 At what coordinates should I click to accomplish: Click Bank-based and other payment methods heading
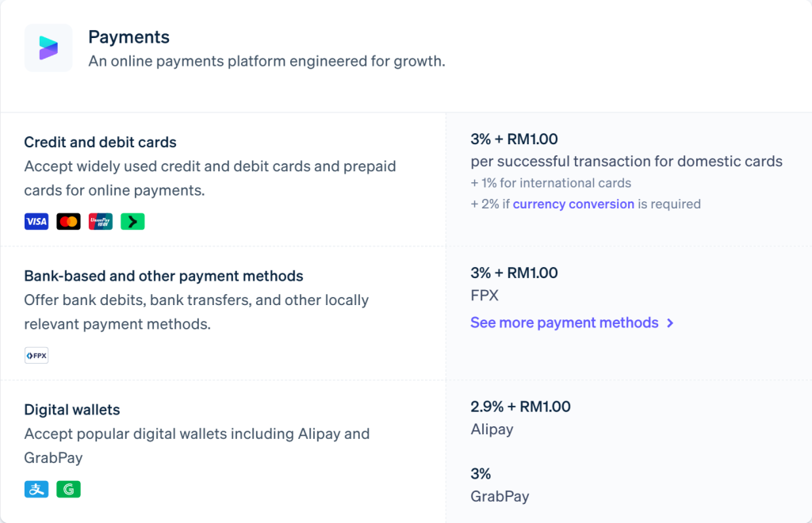click(163, 276)
